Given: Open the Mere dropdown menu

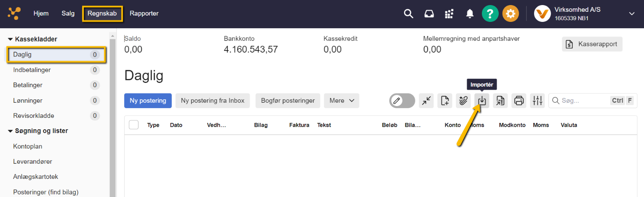Looking at the screenshot, I should pyautogui.click(x=341, y=101).
